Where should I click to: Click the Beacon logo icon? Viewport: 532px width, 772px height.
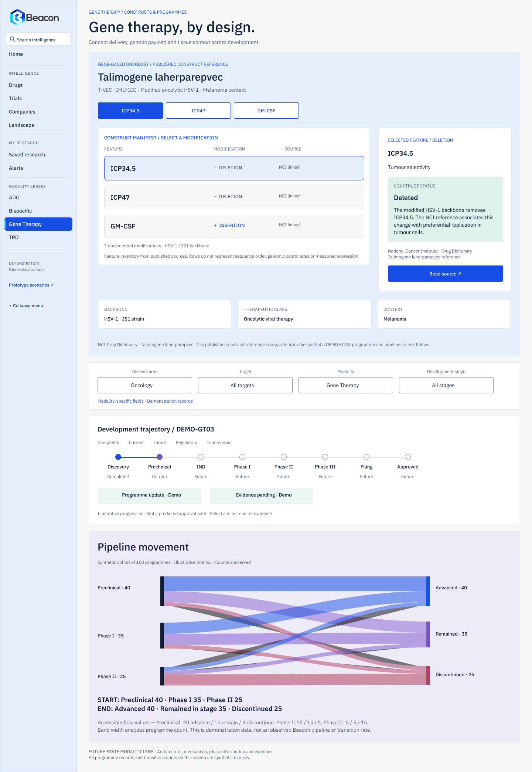(17, 17)
